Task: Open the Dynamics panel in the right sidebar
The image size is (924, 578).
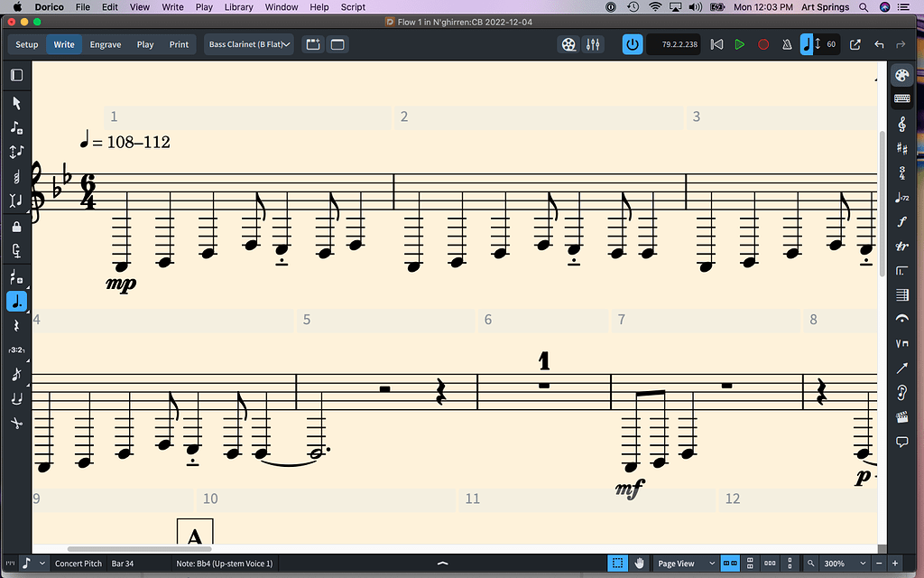Action: 901,221
